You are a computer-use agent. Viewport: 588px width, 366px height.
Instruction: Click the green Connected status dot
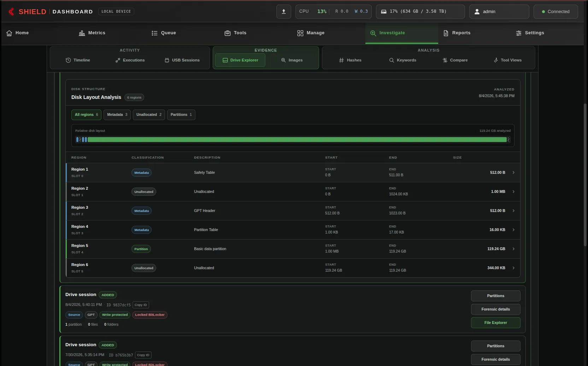(543, 12)
